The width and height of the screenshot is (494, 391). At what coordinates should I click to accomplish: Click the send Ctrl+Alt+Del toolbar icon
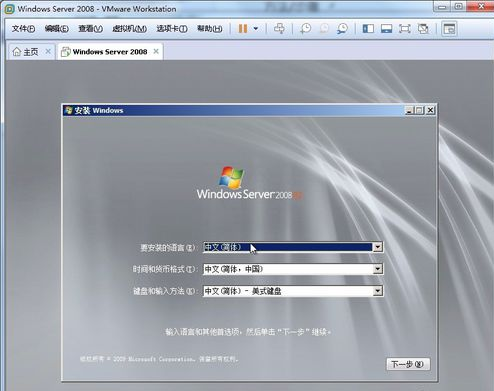tap(279, 29)
